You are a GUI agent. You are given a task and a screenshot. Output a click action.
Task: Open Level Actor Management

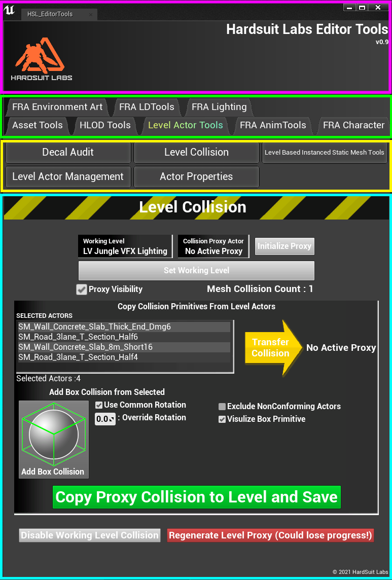[x=68, y=177]
